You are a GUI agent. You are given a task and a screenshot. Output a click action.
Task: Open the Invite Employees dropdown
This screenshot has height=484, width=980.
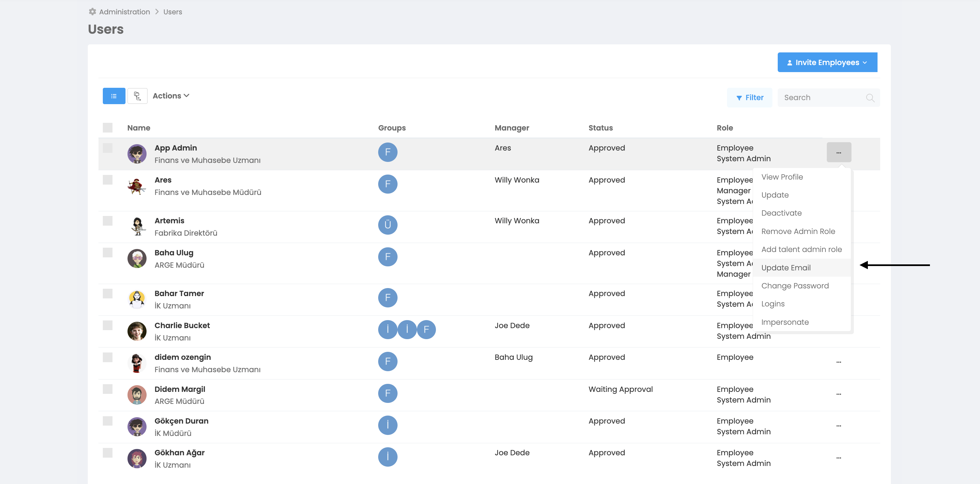pos(827,62)
